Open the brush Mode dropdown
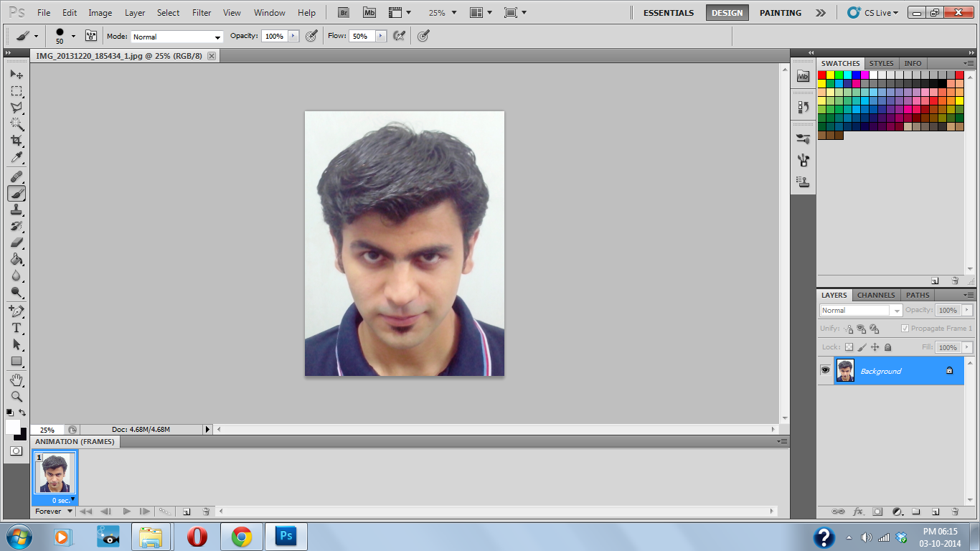Screen dimensions: 980x551 click(x=176, y=37)
